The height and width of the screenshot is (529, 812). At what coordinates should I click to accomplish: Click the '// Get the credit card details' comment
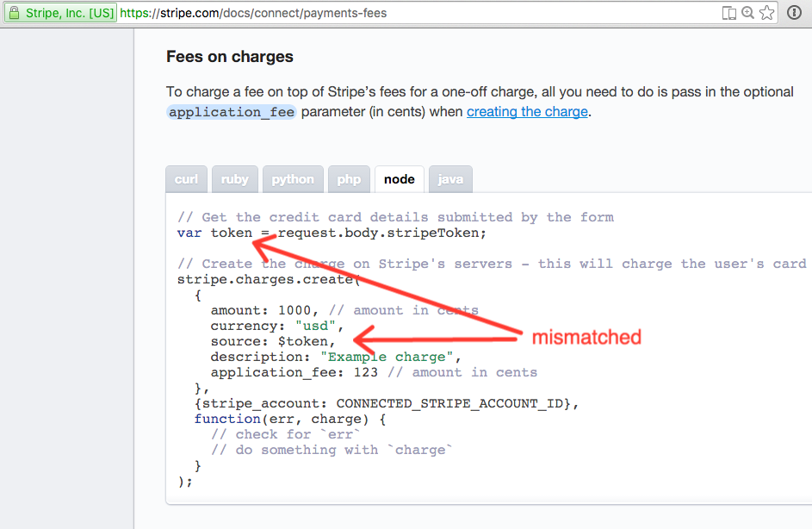[395, 218]
